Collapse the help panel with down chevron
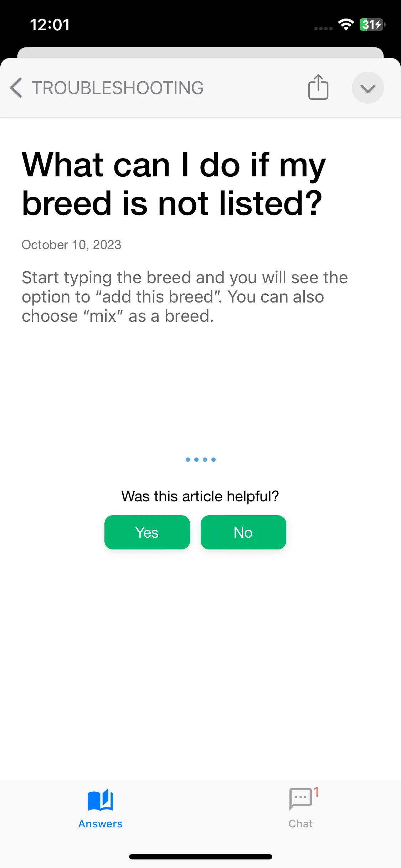 pyautogui.click(x=368, y=88)
